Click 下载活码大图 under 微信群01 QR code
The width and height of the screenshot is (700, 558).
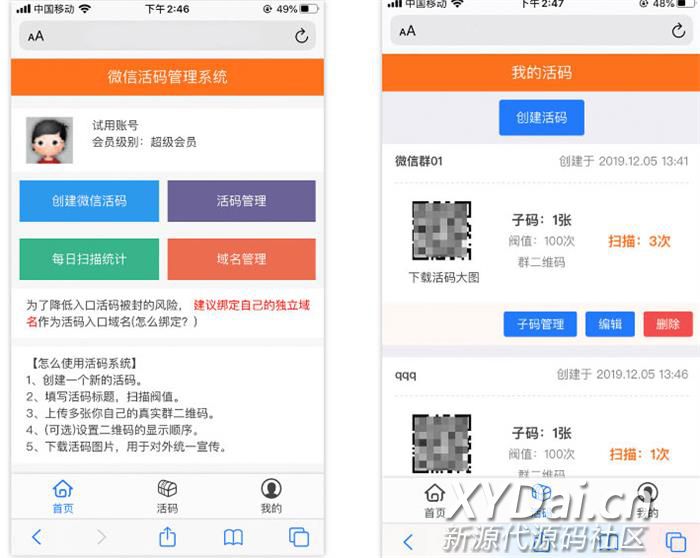tap(444, 277)
